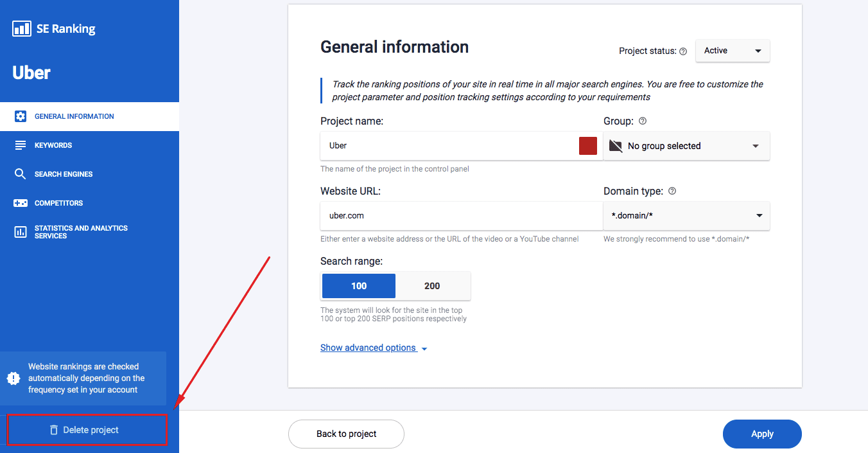This screenshot has height=453, width=868.
Task: Click the 'The system will look for the site' hint
Action: [394, 314]
